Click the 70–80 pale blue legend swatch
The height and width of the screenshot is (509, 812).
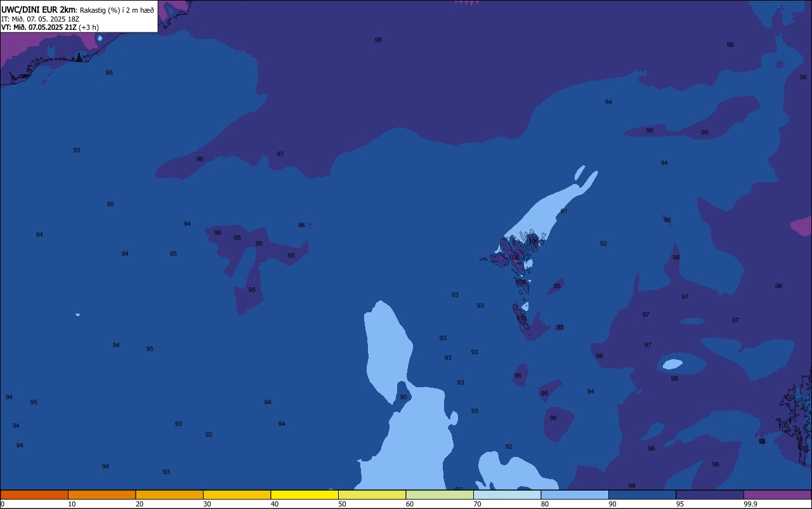pyautogui.click(x=507, y=494)
